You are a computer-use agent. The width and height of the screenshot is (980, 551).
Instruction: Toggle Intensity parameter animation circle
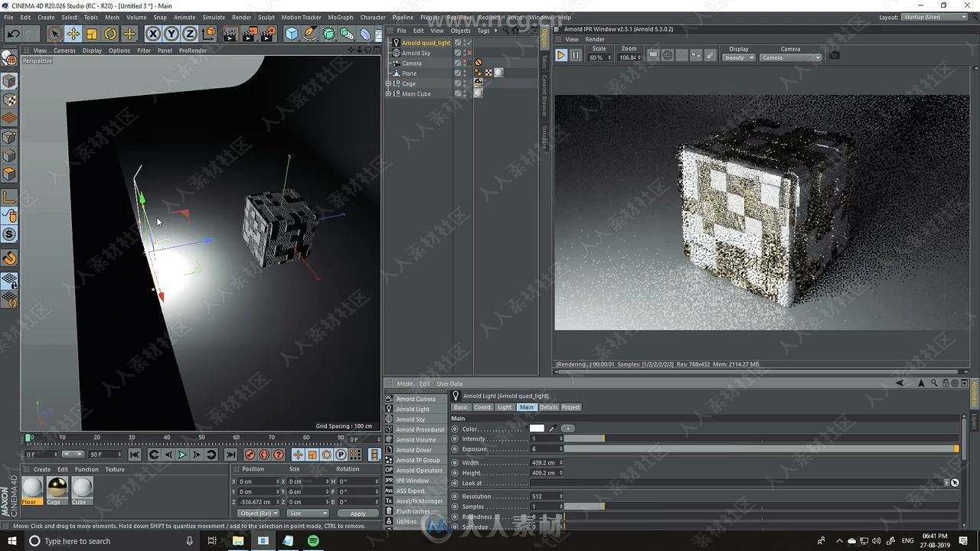coord(455,439)
